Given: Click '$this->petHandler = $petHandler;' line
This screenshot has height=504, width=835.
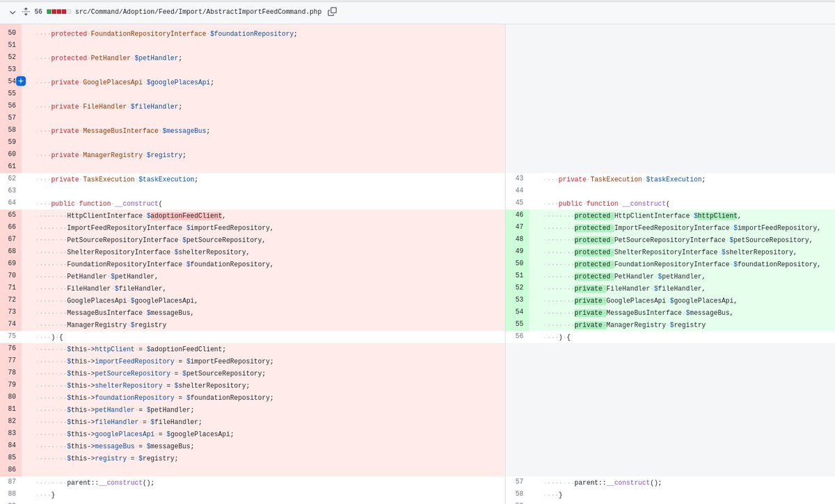Looking at the screenshot, I should pos(130,409).
